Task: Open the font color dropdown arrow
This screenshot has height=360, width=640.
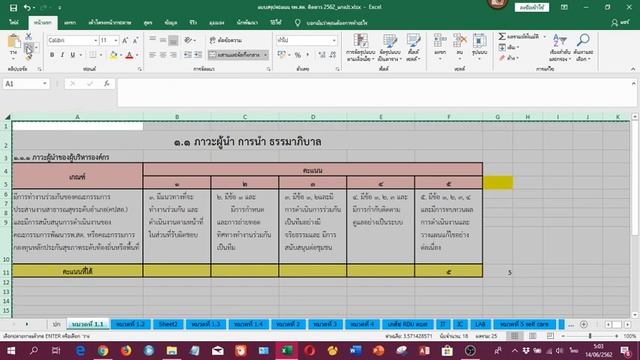Action: [x=137, y=55]
